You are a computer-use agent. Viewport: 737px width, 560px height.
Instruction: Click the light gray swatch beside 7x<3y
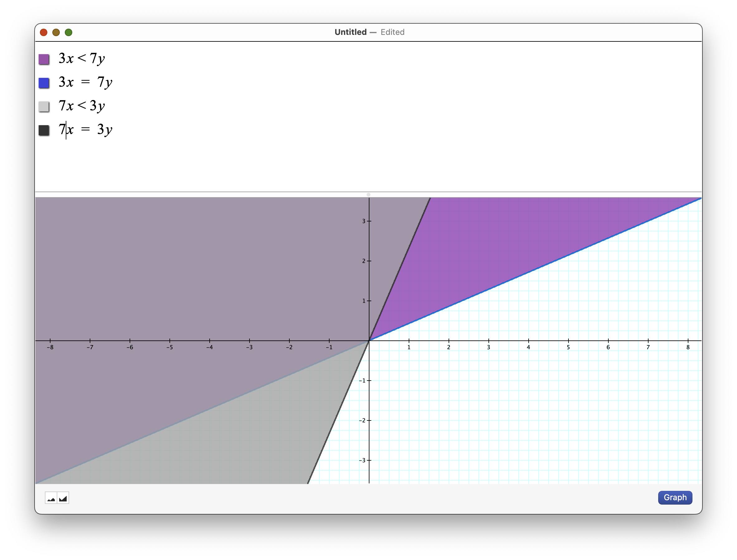[44, 107]
